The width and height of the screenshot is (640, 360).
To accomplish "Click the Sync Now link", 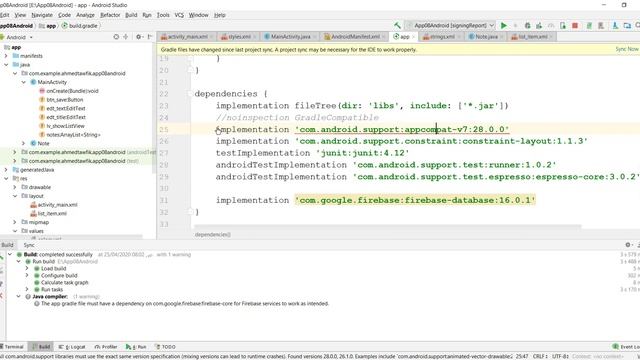I will [627, 49].
